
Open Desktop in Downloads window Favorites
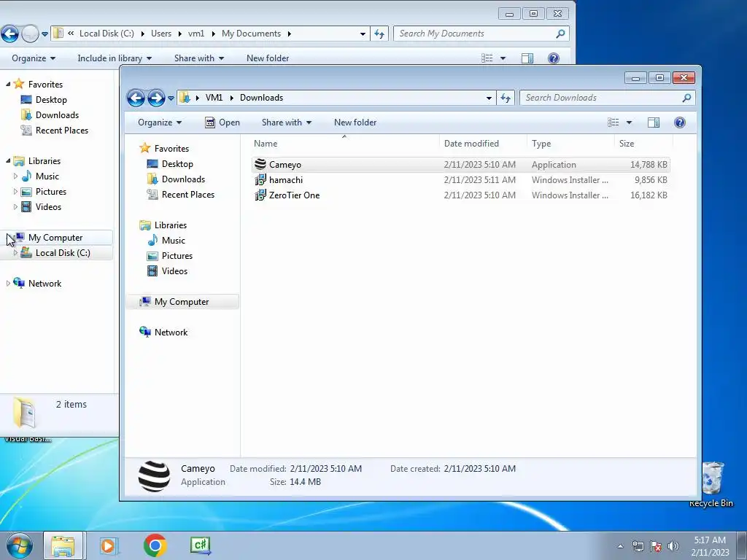(x=177, y=164)
